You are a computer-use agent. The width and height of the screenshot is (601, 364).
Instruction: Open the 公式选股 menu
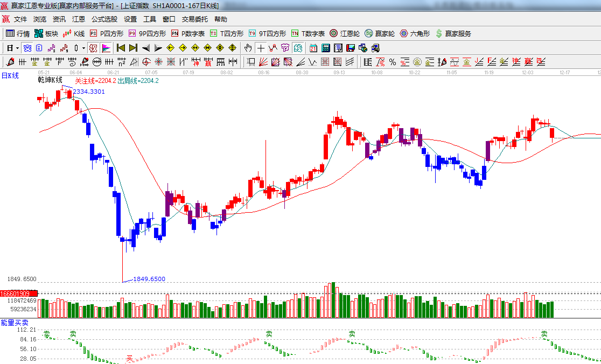pyautogui.click(x=104, y=19)
